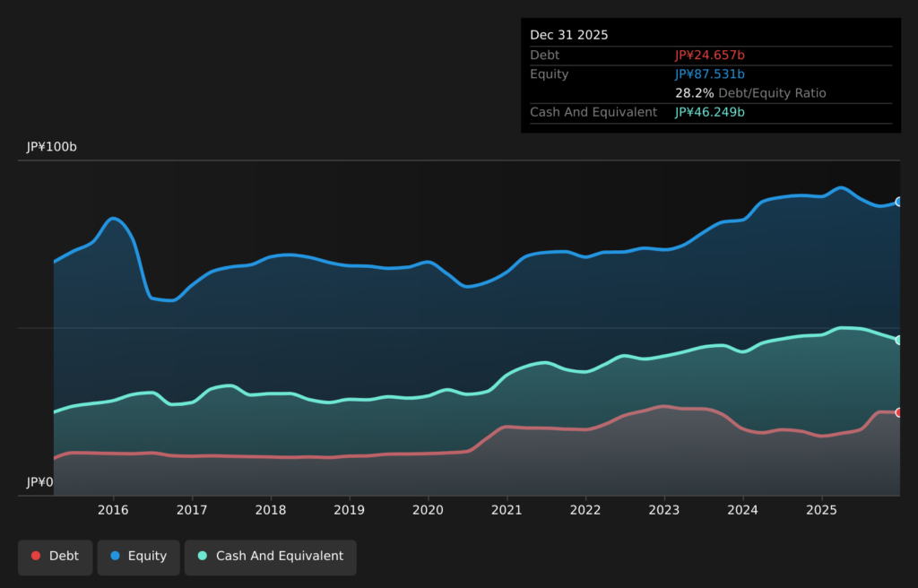Click the JP¥100b y-axis label
The width and height of the screenshot is (918, 588).
tap(52, 147)
